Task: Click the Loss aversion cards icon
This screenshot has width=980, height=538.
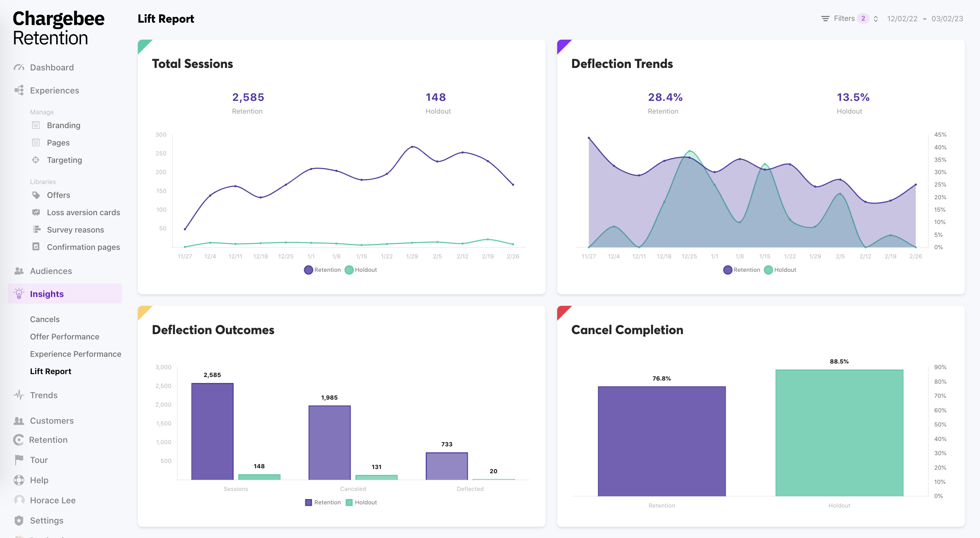Action: 36,212
